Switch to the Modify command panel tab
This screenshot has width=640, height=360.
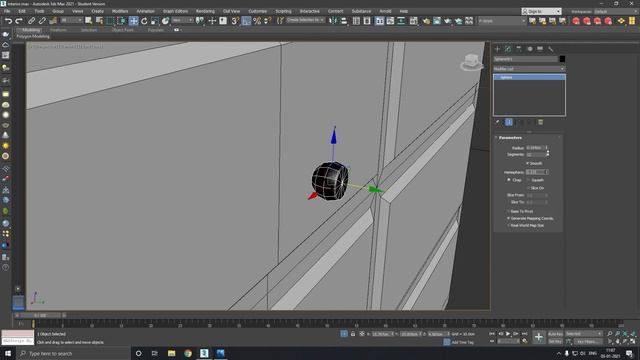point(508,49)
